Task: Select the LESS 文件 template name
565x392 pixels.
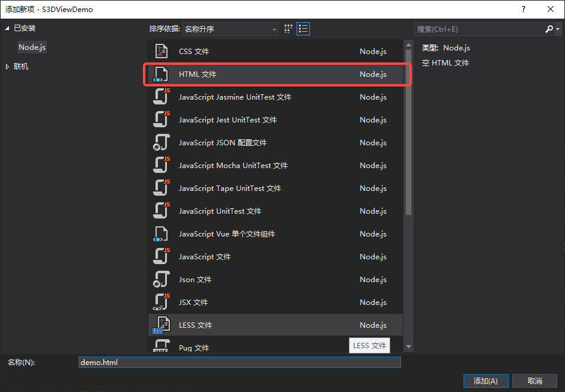Action: (x=195, y=325)
